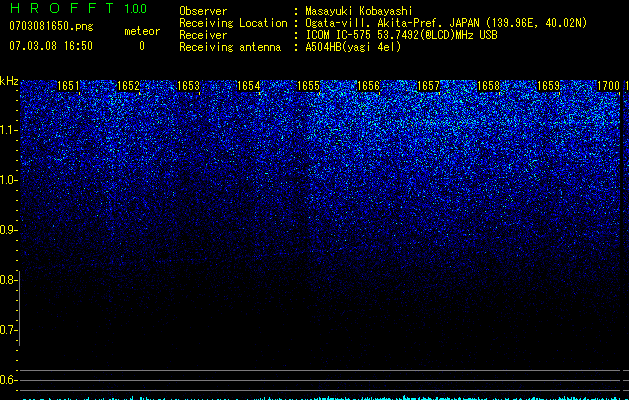Click the Receiver field label

[x=203, y=35]
